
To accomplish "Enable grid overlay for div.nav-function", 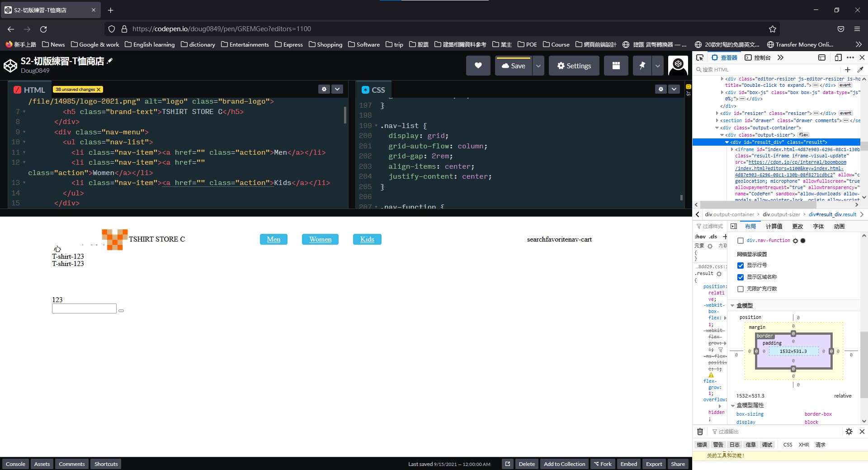I will click(741, 241).
